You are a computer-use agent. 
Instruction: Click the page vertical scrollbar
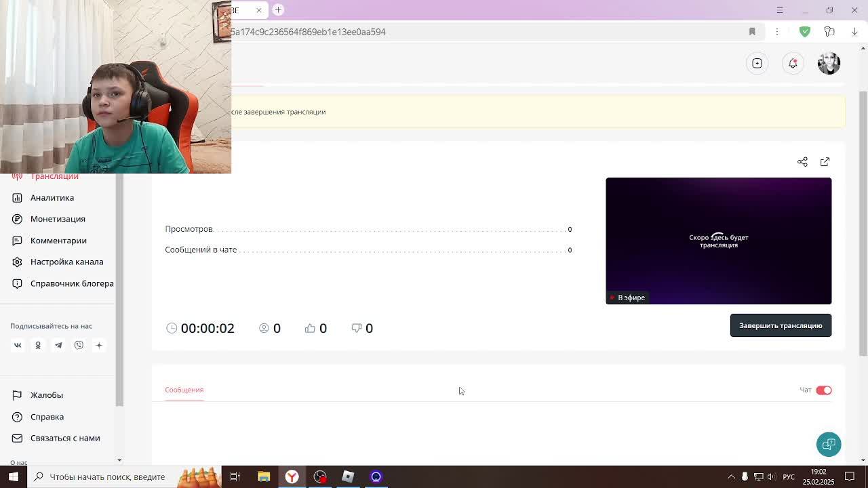click(x=863, y=224)
